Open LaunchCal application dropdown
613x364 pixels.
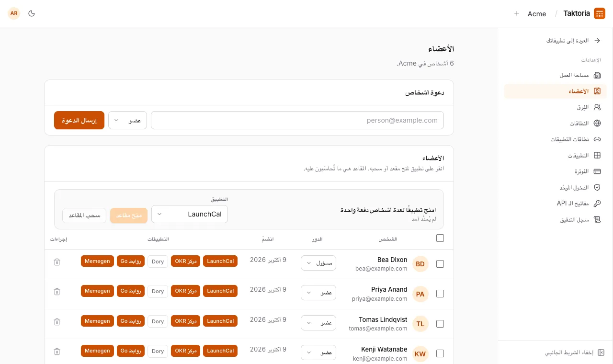[190, 214]
